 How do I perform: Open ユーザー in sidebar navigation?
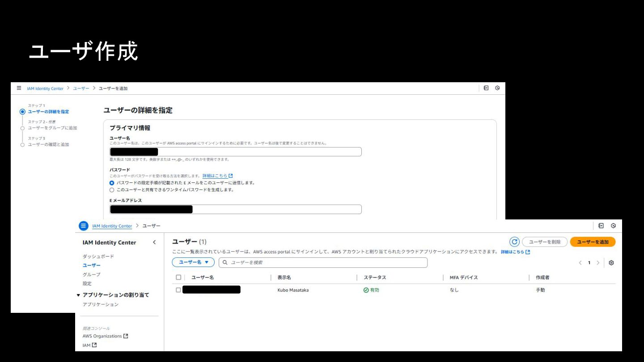pyautogui.click(x=91, y=265)
